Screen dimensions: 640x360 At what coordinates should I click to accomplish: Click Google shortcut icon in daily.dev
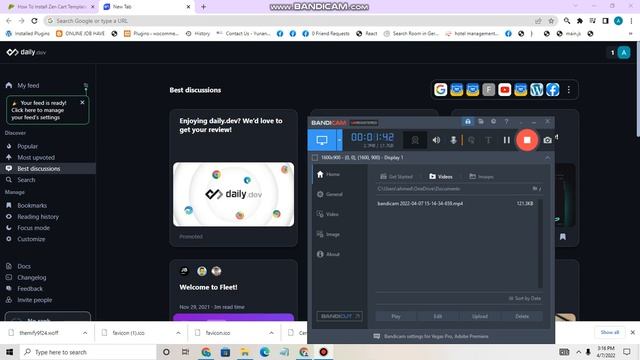point(440,89)
